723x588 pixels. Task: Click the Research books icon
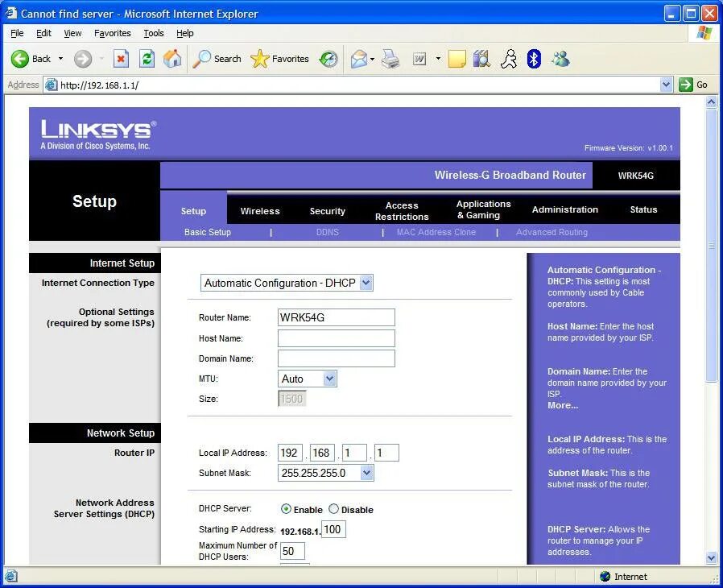(x=481, y=59)
